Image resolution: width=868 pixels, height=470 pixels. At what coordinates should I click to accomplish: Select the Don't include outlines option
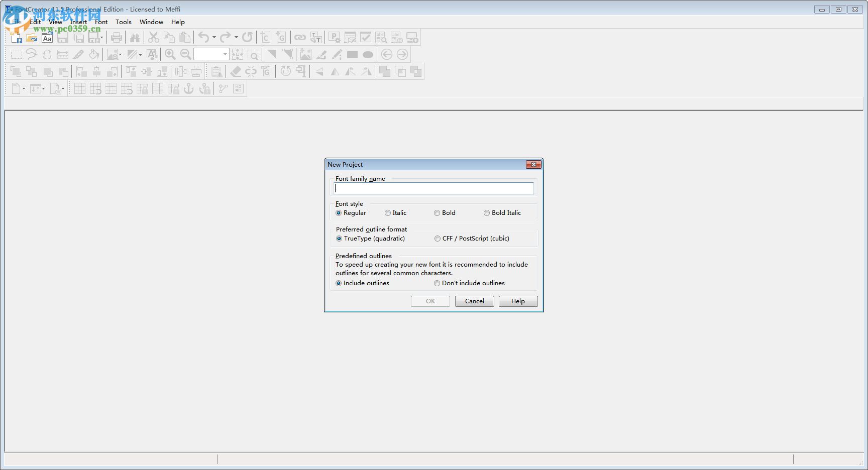tap(437, 283)
